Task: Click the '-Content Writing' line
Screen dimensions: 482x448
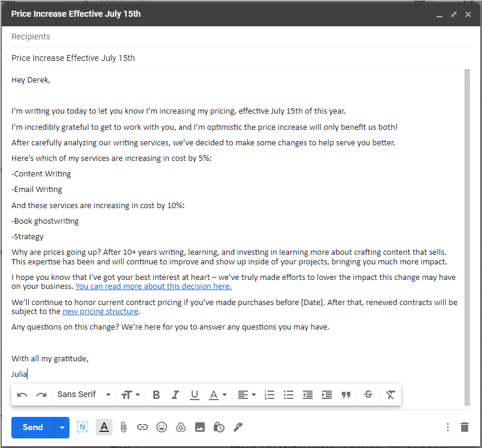Action: tap(41, 174)
